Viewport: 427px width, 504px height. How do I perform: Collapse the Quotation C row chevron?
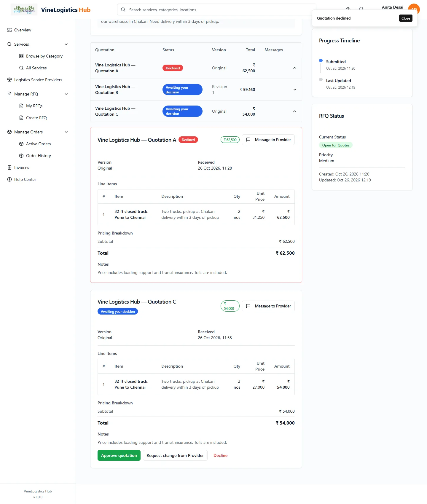tap(295, 111)
